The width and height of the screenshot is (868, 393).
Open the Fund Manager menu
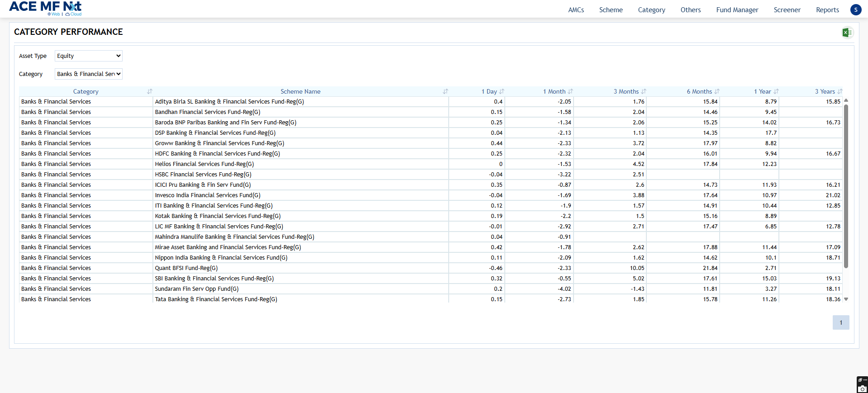(x=737, y=10)
